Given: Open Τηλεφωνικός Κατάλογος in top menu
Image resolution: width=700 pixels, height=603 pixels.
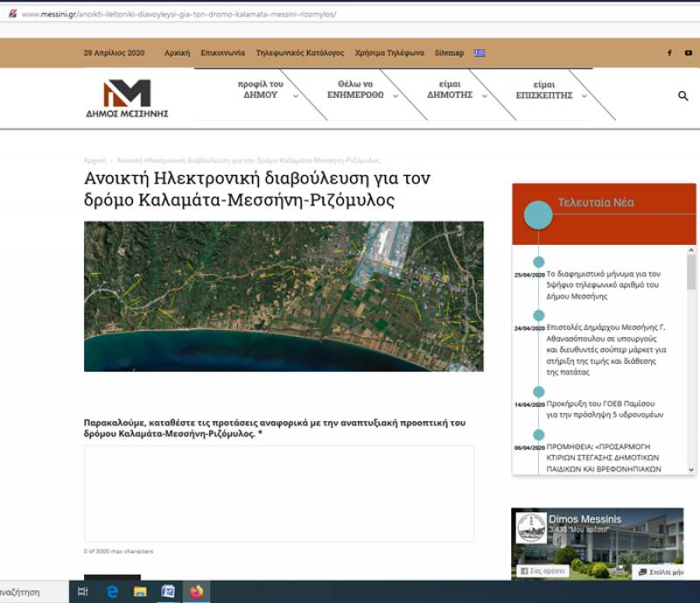Looking at the screenshot, I should pos(300,53).
